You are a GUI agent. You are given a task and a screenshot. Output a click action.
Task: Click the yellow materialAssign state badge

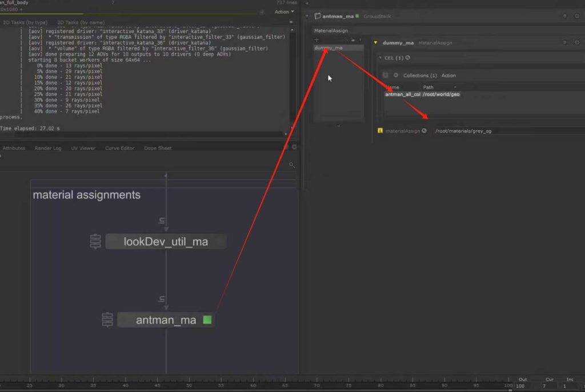[380, 131]
